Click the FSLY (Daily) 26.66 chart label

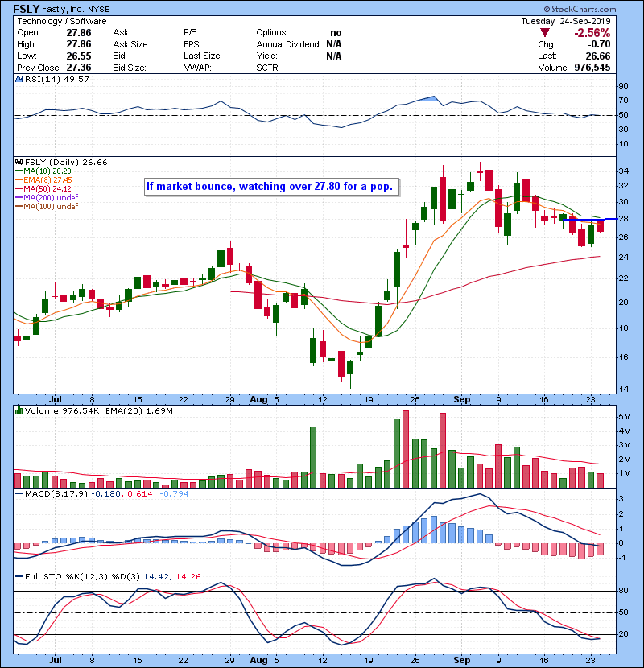point(66,162)
